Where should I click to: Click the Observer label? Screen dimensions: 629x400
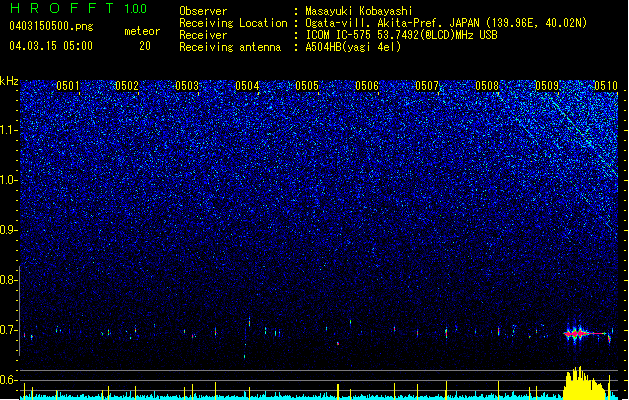(x=203, y=11)
